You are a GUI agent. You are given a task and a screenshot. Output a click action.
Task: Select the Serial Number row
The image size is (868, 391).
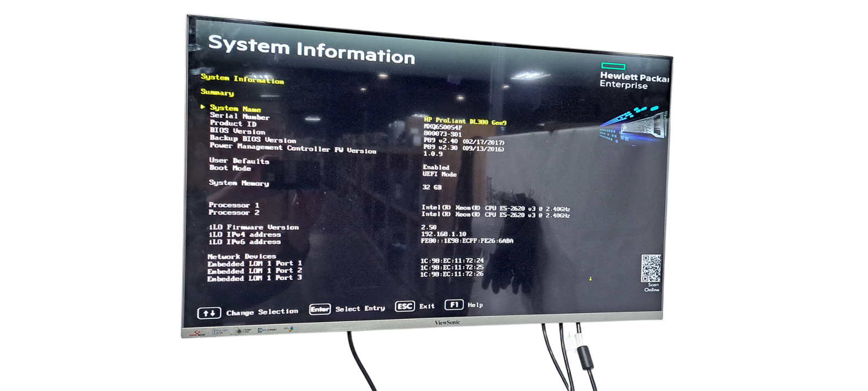[239, 117]
